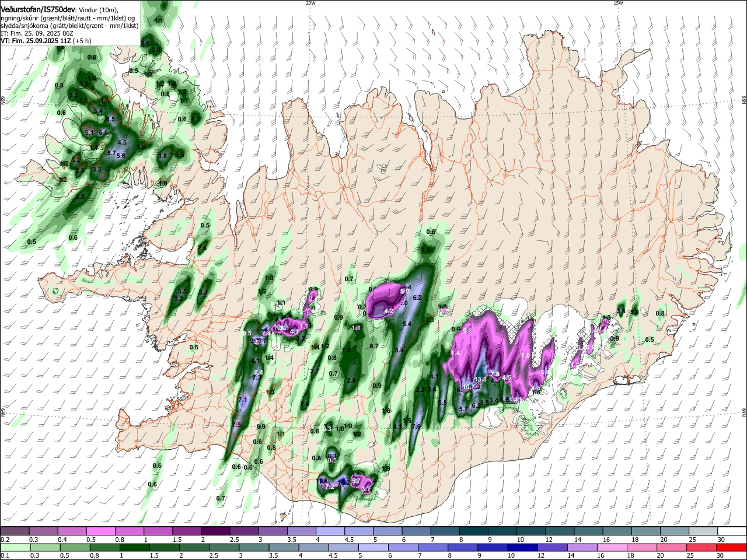Click the 7.6 precipitation value
The height and width of the screenshot is (560, 747).
pyautogui.click(x=416, y=426)
